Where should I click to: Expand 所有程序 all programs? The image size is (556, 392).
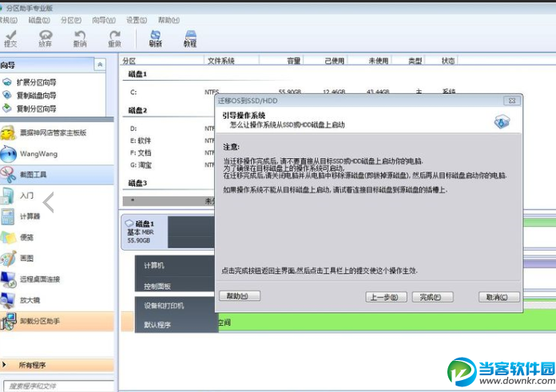57,365
